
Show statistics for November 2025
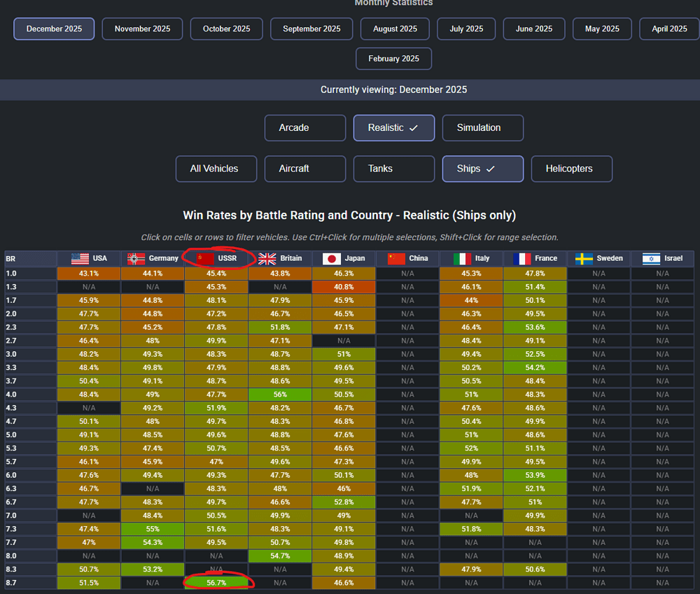142,29
